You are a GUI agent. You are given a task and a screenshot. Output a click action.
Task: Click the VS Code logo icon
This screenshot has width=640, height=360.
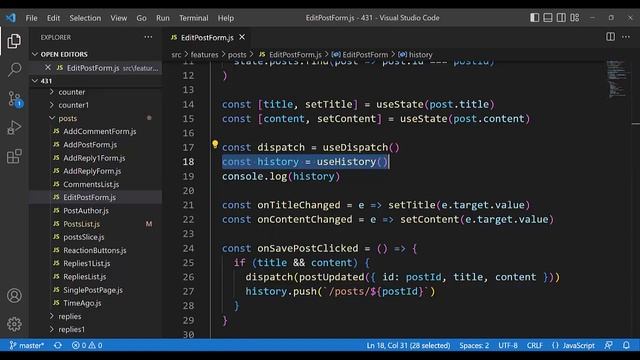click(x=11, y=18)
